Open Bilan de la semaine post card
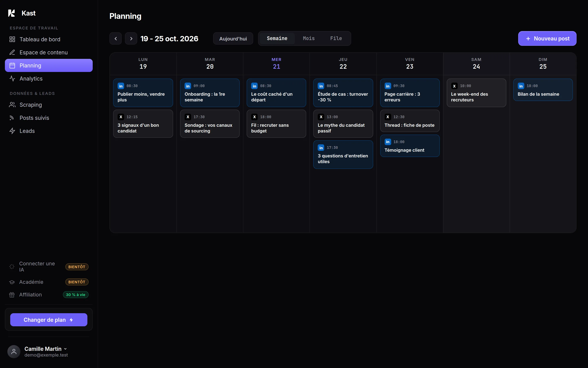 543,90
